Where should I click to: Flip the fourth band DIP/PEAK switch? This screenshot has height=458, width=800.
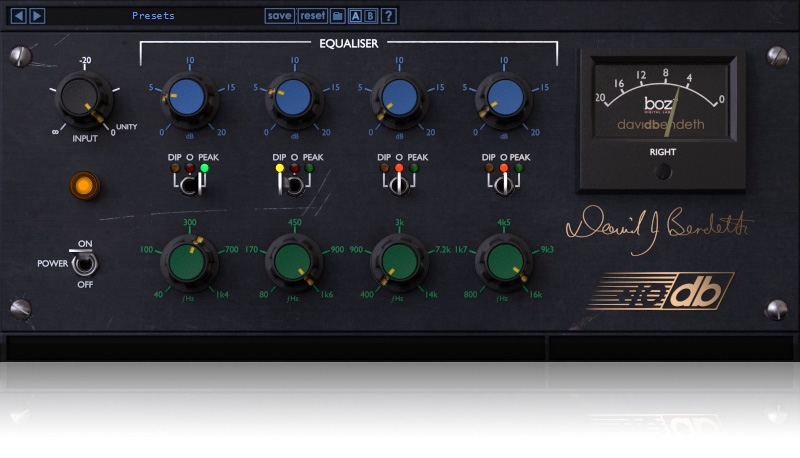tap(503, 185)
